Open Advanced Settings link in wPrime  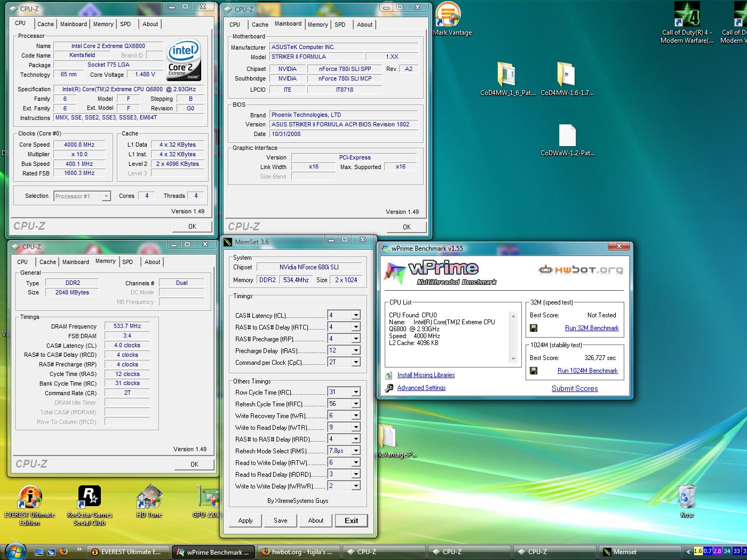point(421,388)
